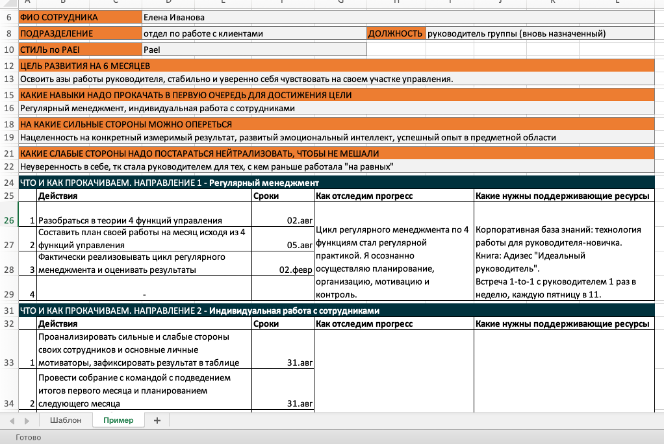Select ЦЕЛЬ РАЗВИТИЯ НА 6 МЕСЯЦЕВ header
The image size is (664, 444).
tap(337, 66)
